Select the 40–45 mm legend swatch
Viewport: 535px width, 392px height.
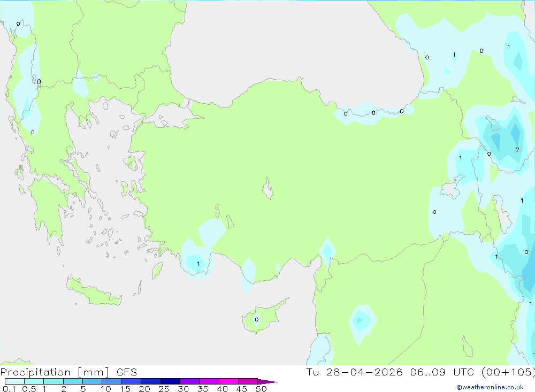tap(228, 381)
